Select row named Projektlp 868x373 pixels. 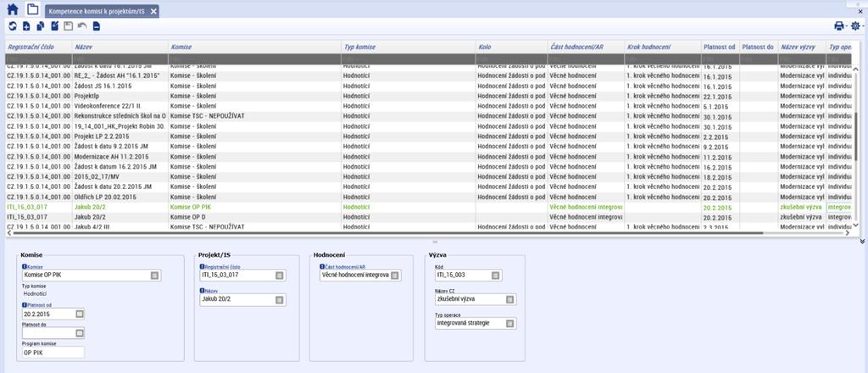pyautogui.click(x=430, y=97)
